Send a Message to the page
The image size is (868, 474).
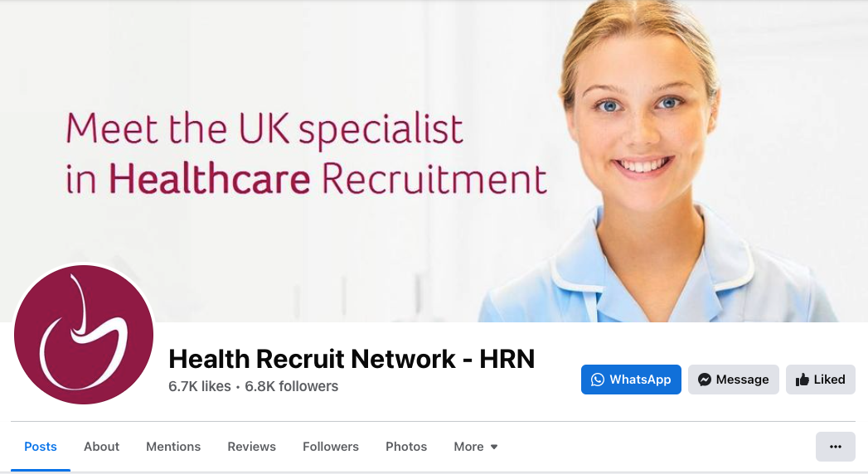coord(734,380)
